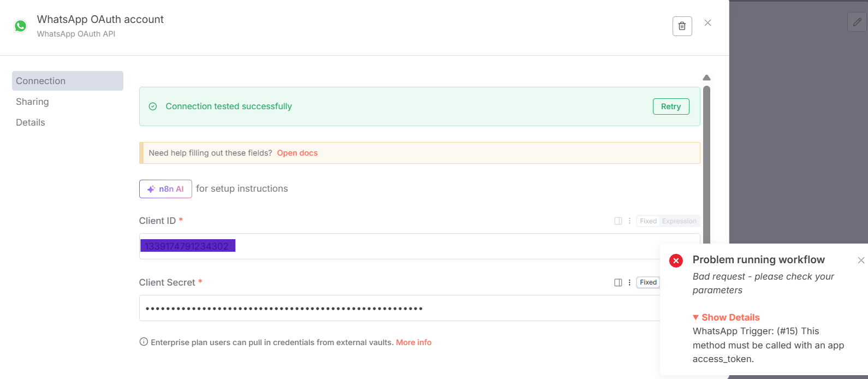Click the 'Problem running workflow' heading
Screen dimensions: 868x379
point(759,259)
